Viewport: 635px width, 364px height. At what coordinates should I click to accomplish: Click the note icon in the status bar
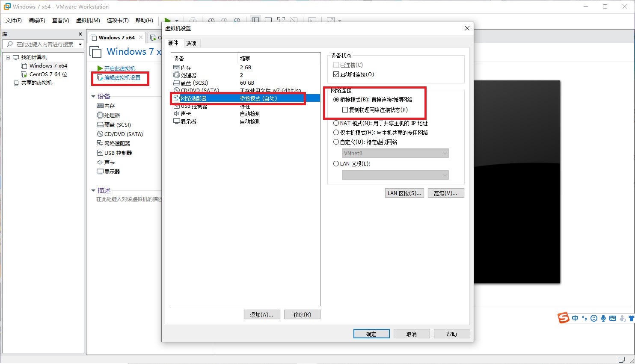[622, 359]
